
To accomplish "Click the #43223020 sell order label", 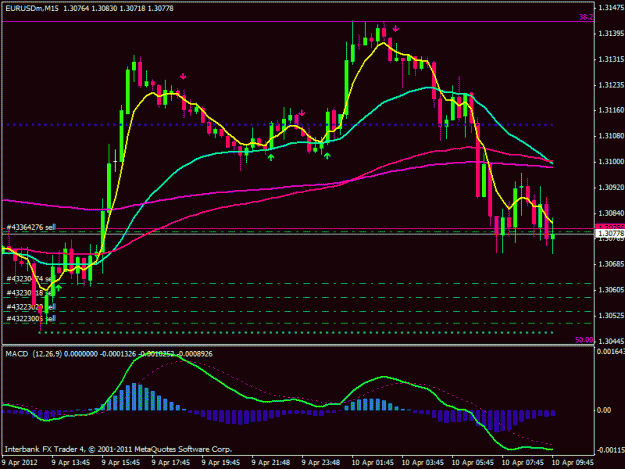I will pos(31,307).
